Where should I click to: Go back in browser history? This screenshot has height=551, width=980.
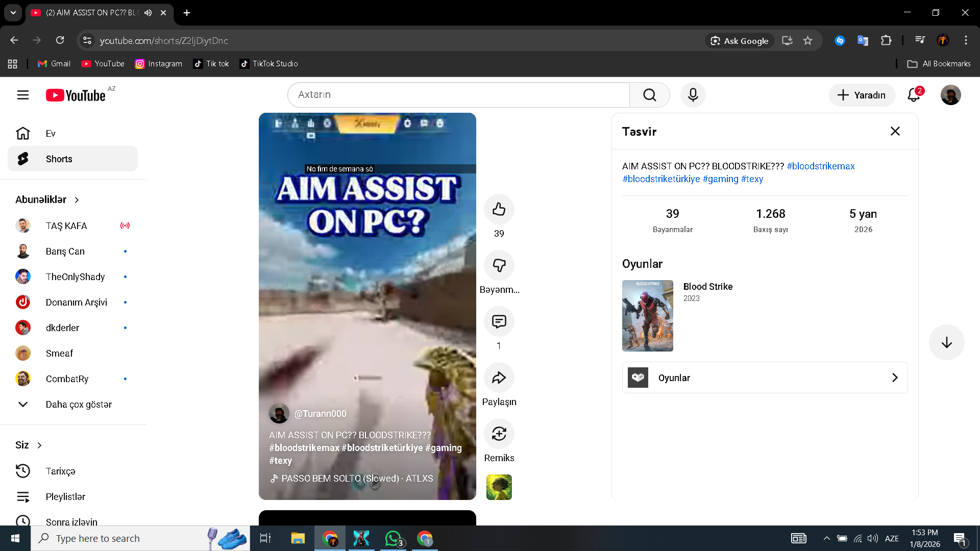click(x=14, y=40)
